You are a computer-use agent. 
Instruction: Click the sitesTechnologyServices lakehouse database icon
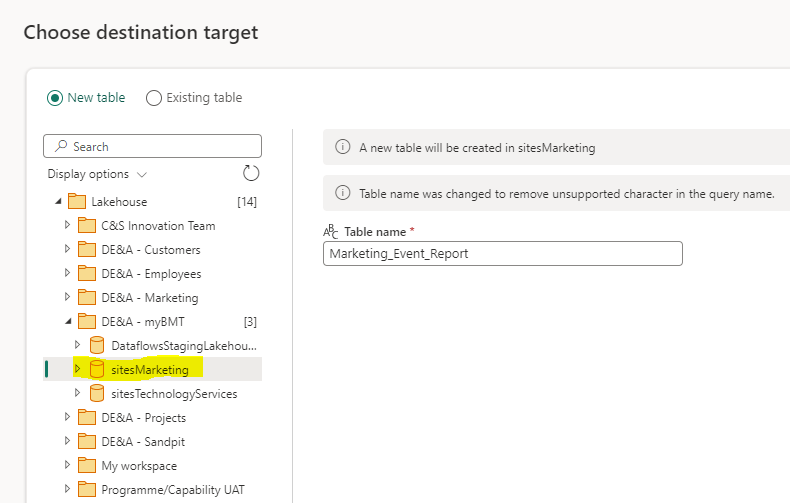coord(97,393)
